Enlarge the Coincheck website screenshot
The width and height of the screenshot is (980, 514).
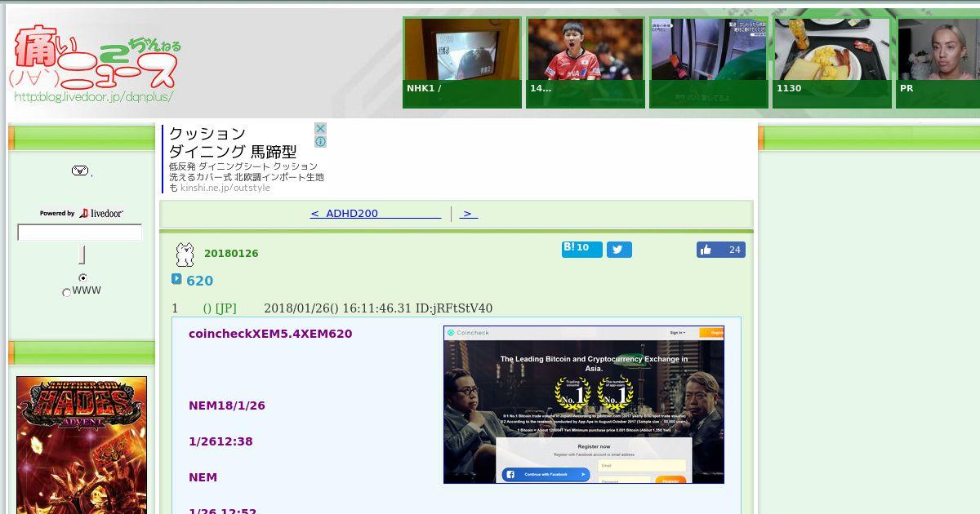coord(584,405)
